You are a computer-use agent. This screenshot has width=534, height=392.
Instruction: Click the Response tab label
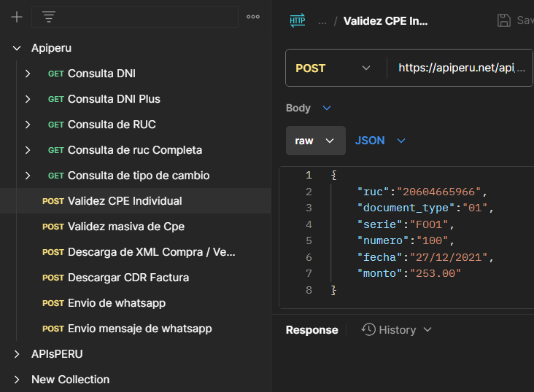tap(311, 330)
